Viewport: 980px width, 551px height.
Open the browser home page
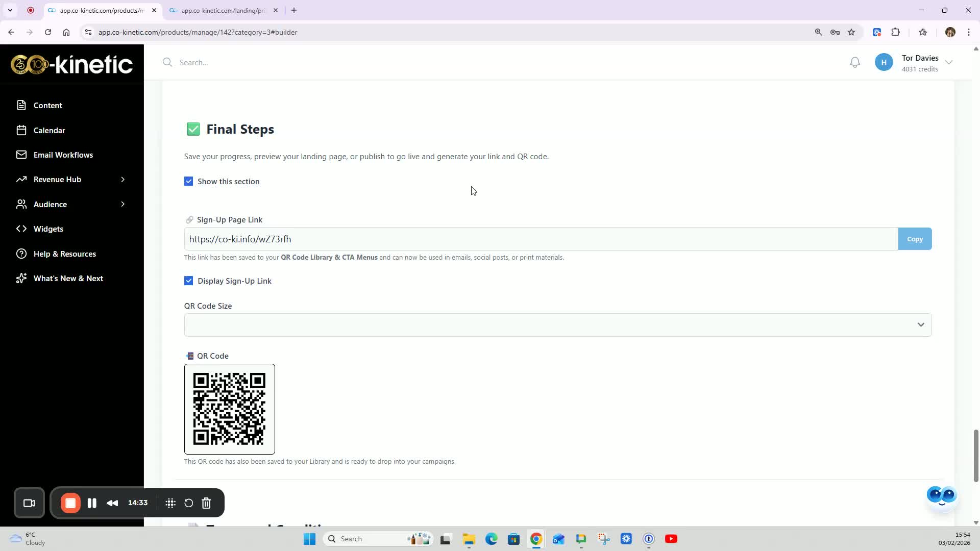click(x=66, y=32)
